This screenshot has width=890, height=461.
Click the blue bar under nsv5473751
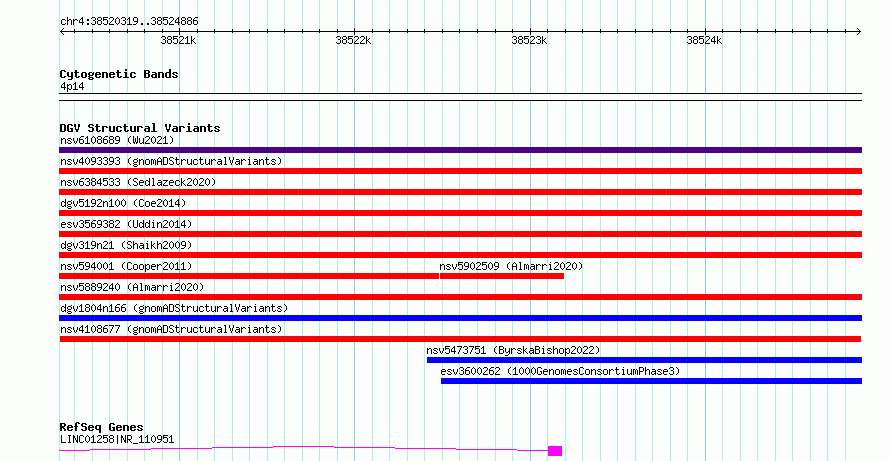click(644, 360)
